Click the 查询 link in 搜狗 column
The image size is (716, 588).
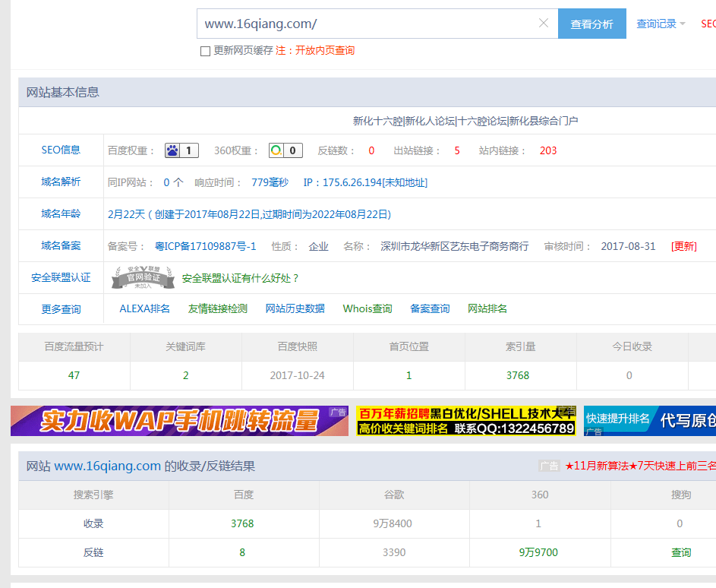coord(681,552)
